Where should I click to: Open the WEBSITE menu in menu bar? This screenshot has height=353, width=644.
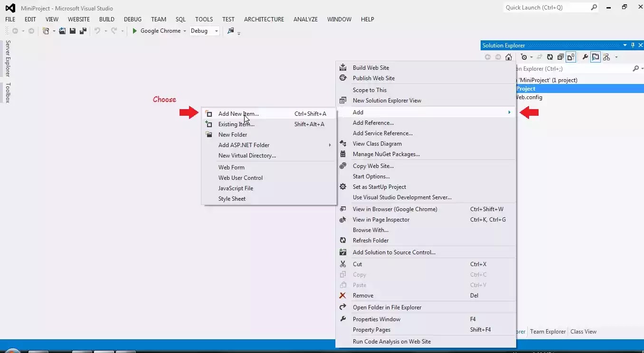point(79,19)
